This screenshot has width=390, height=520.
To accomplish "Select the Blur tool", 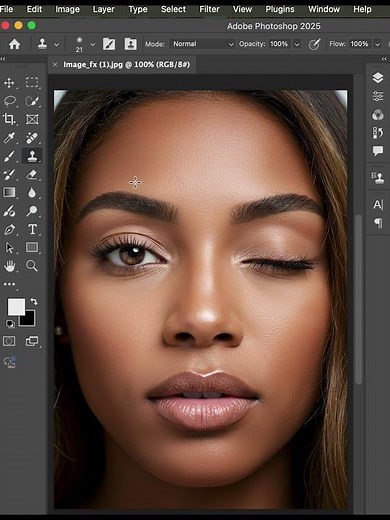I will (32, 192).
